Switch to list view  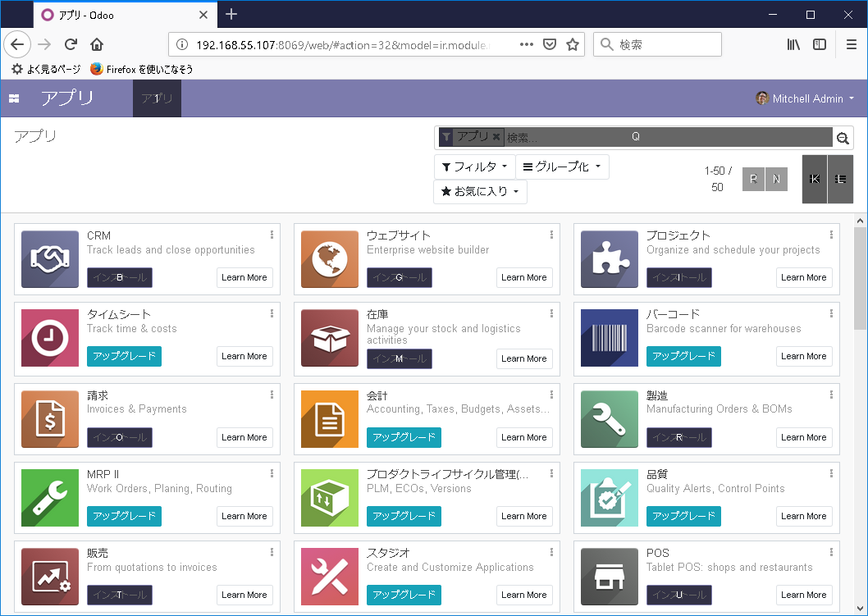839,179
